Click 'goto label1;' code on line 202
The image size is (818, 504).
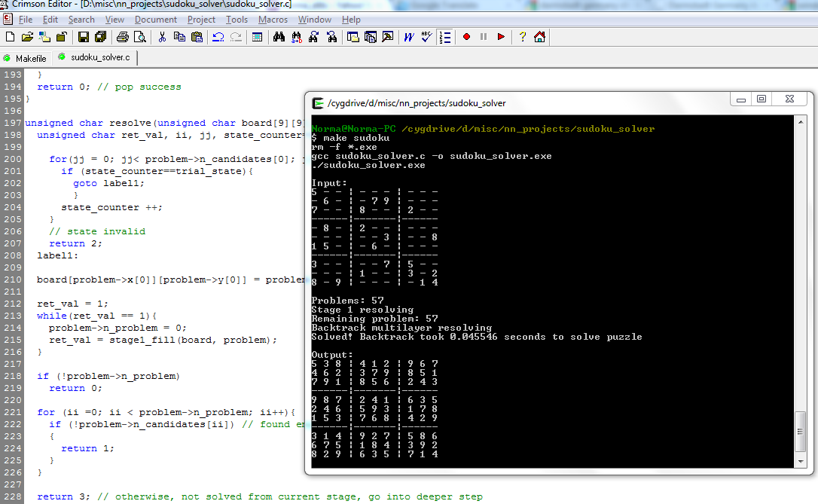(108, 183)
